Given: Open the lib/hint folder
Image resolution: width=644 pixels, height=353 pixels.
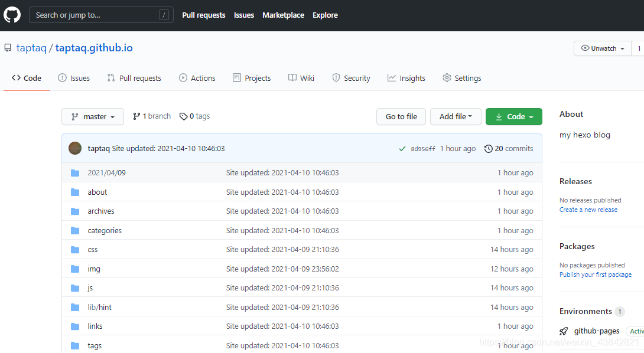Looking at the screenshot, I should point(99,307).
